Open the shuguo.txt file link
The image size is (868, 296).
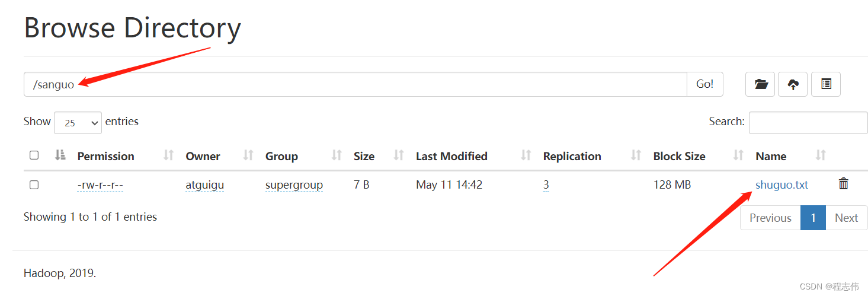[781, 185]
